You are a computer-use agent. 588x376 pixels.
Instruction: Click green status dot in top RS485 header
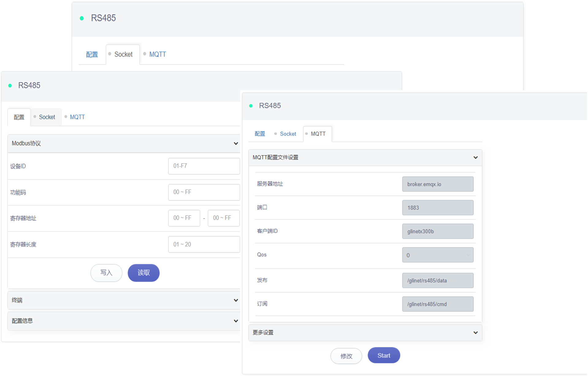(x=82, y=18)
